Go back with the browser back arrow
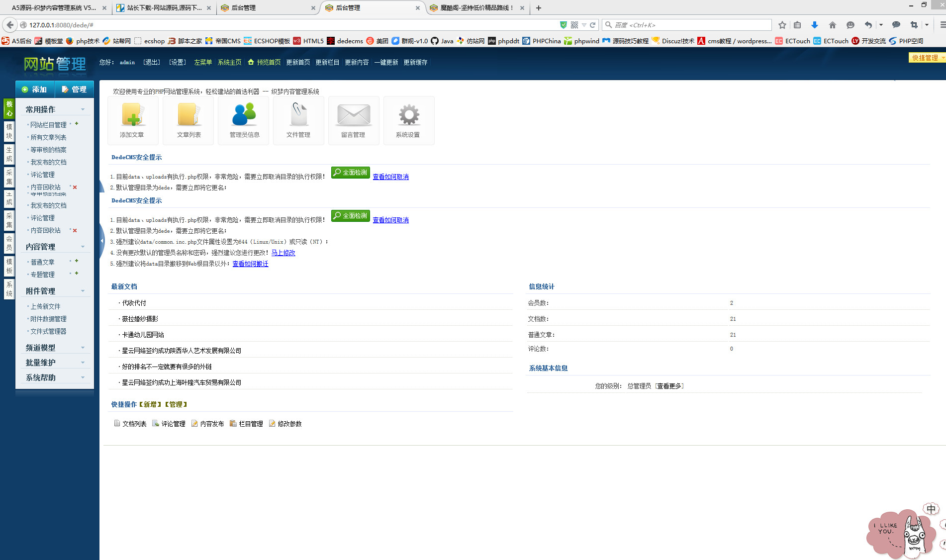The height and width of the screenshot is (560, 946). point(10,25)
